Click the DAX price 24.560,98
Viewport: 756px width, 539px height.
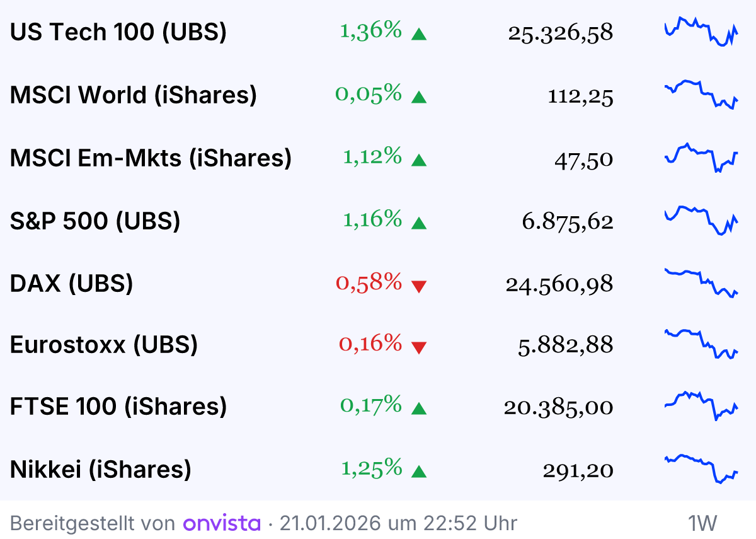click(x=559, y=284)
